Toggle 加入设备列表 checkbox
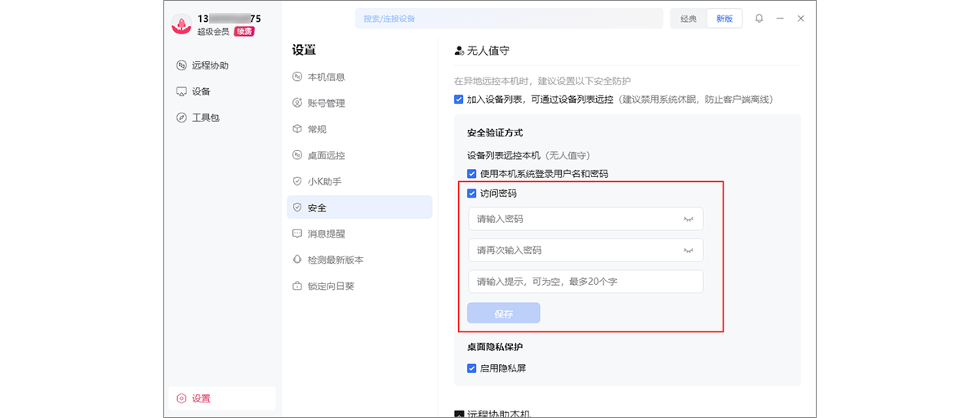The image size is (980, 418). point(459,100)
